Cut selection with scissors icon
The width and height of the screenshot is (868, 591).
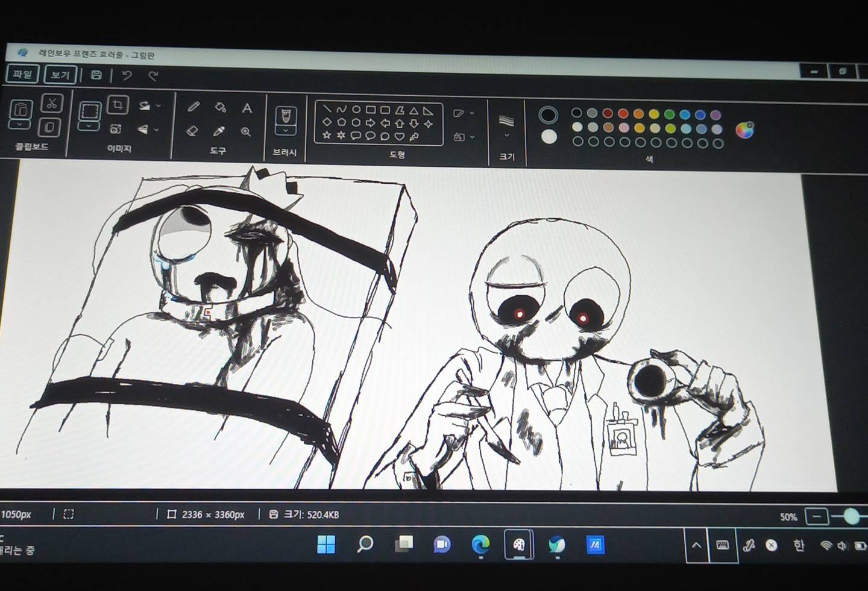tap(52, 104)
